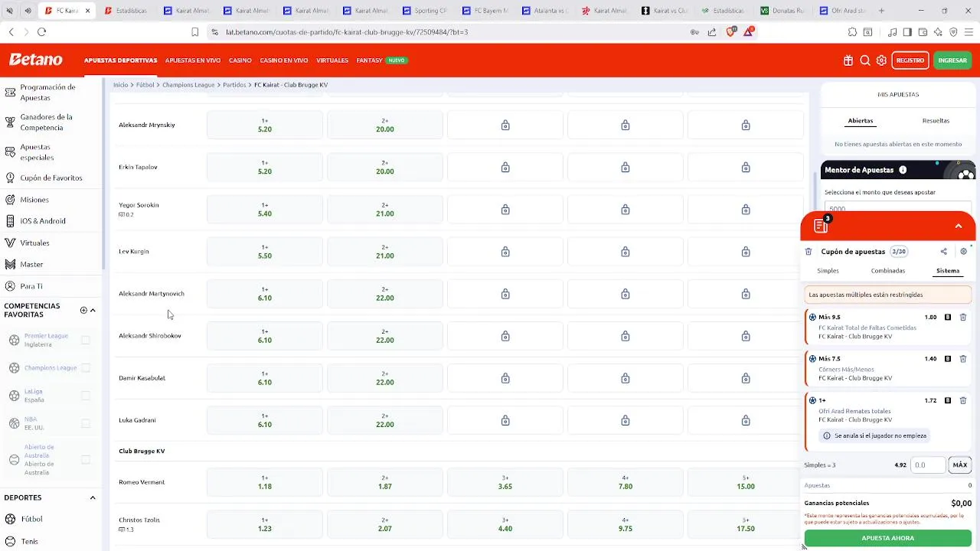
Task: Toggle the browser sidebar panel icon
Action: click(907, 32)
